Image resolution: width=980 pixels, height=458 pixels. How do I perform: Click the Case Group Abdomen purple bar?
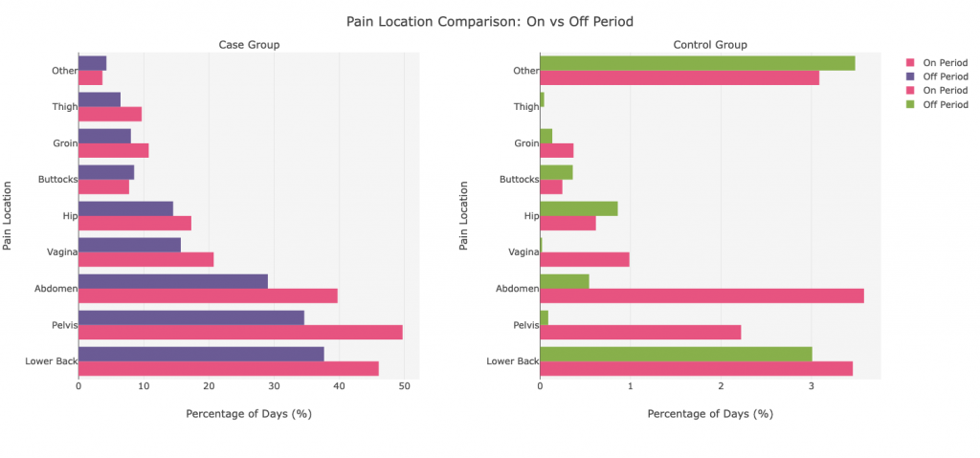[x=172, y=281]
